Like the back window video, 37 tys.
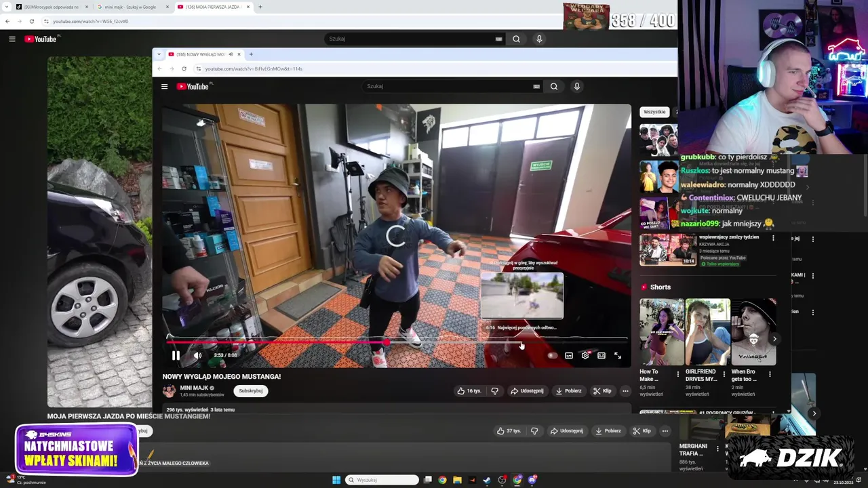Screen dimensions: 868x488 click(x=509, y=430)
